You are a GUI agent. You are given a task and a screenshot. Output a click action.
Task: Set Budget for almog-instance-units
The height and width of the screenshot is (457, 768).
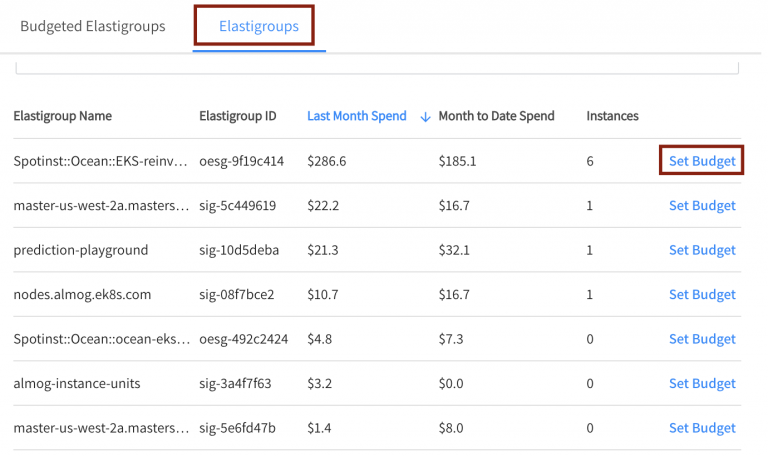tap(701, 384)
